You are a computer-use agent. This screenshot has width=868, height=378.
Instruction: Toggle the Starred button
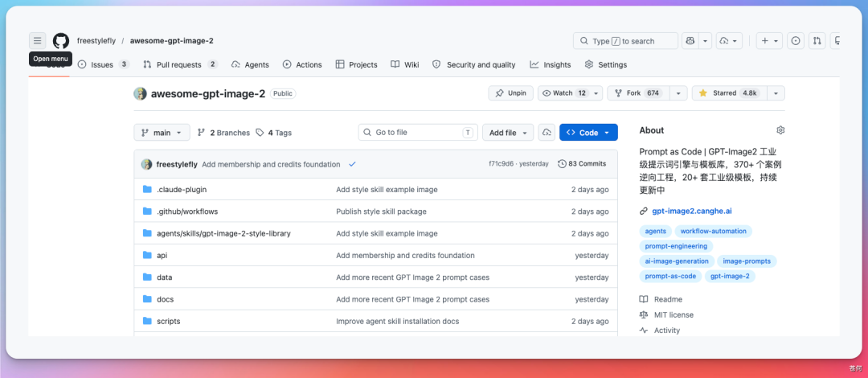728,93
